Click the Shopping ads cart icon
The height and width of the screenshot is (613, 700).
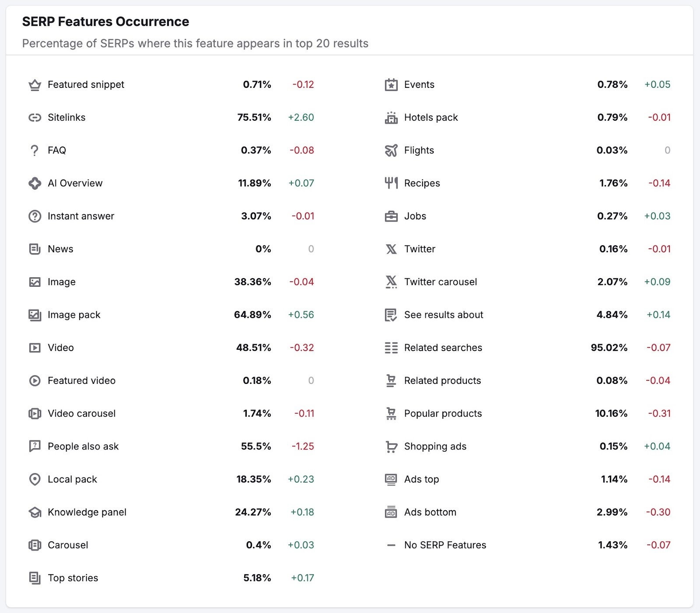click(391, 446)
